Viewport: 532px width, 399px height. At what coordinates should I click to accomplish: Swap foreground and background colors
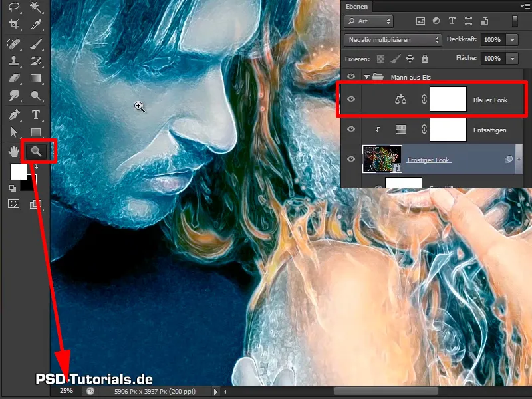[x=35, y=167]
